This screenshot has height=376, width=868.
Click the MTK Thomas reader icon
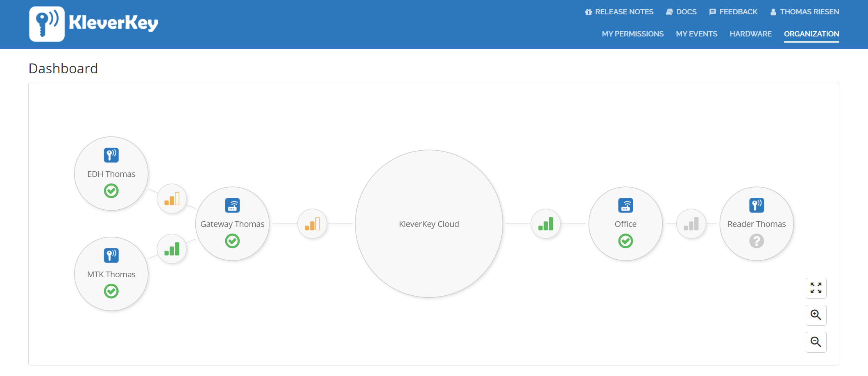coord(111,256)
